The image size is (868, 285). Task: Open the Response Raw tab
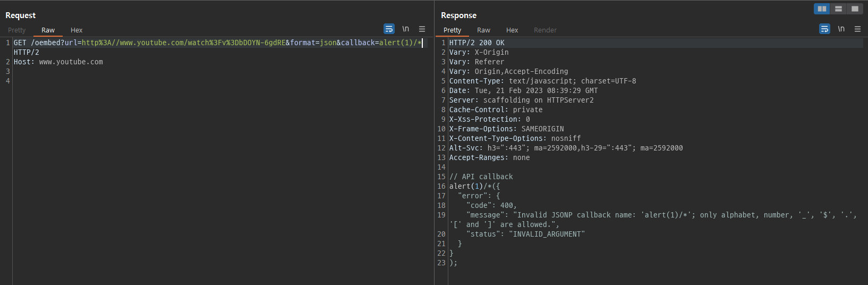(483, 30)
